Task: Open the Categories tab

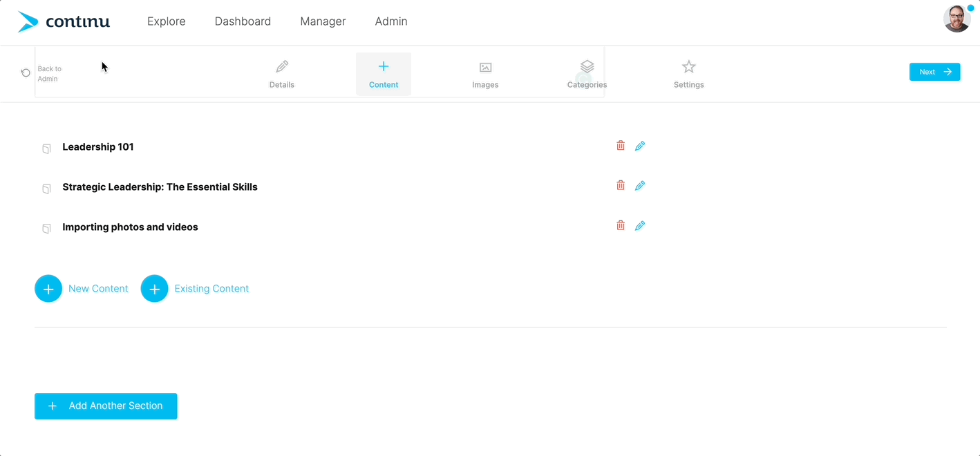Action: (587, 74)
